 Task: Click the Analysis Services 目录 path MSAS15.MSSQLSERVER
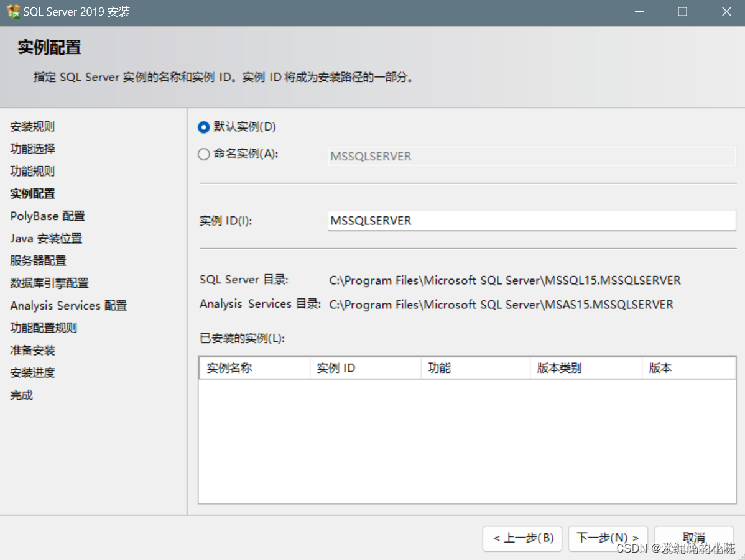[x=501, y=305]
